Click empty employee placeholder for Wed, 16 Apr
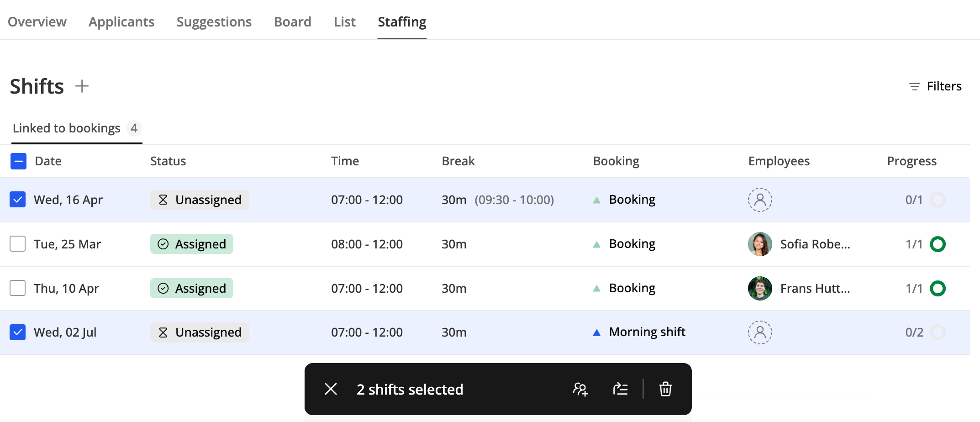The image size is (980, 422). (760, 200)
